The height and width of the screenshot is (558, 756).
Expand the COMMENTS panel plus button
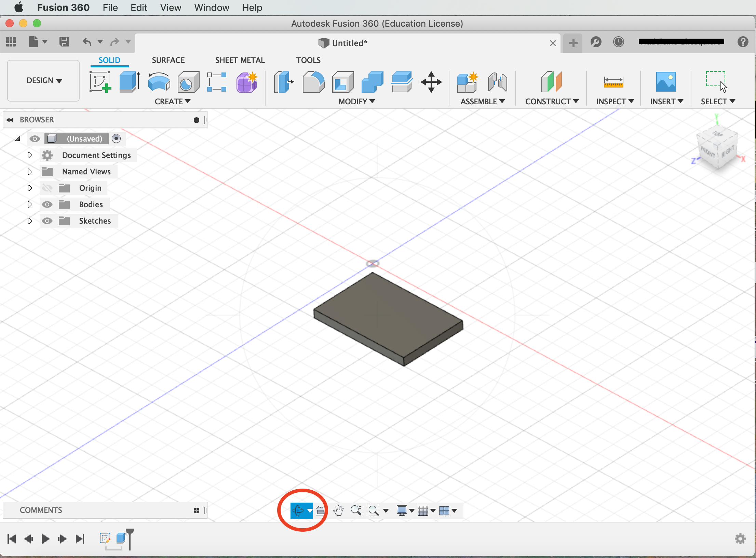tap(197, 510)
